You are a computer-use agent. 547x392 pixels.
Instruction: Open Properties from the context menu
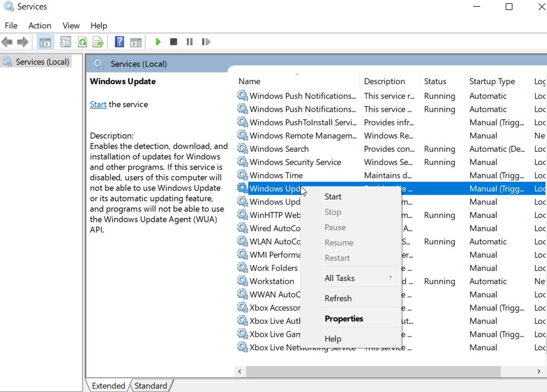pos(351,318)
